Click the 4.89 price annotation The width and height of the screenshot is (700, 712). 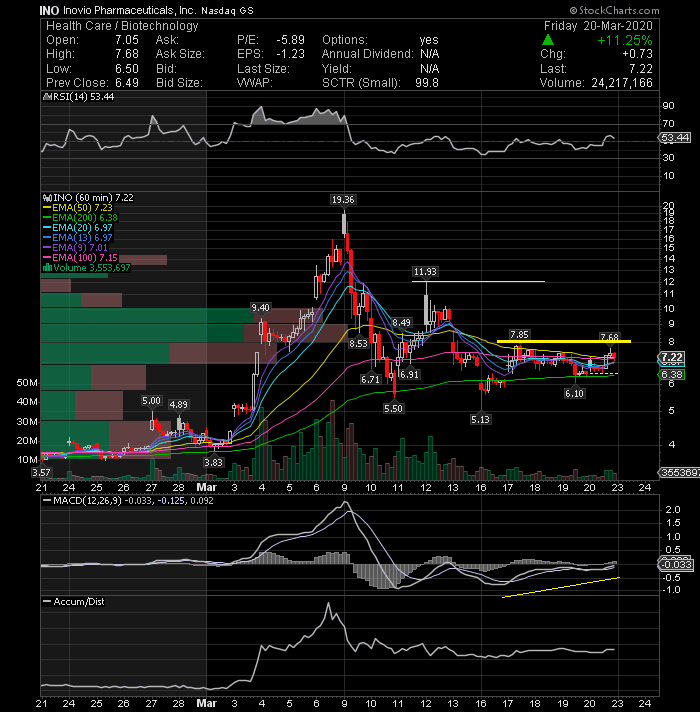click(x=178, y=404)
